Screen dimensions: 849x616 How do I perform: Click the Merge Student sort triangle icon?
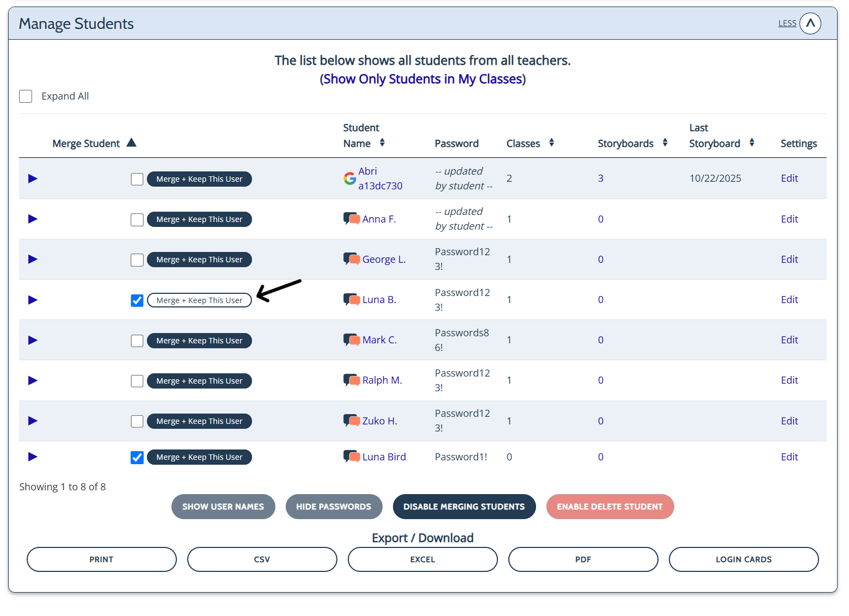tap(131, 143)
